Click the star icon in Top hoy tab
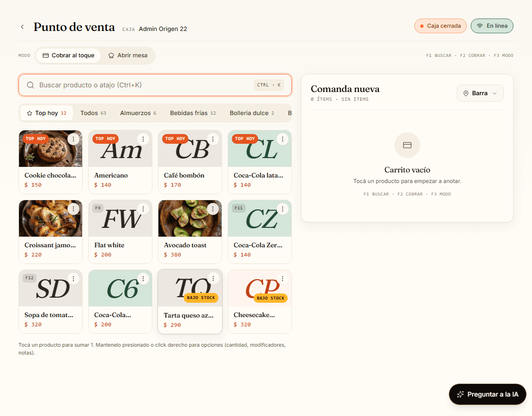This screenshot has width=532, height=416. [30, 113]
